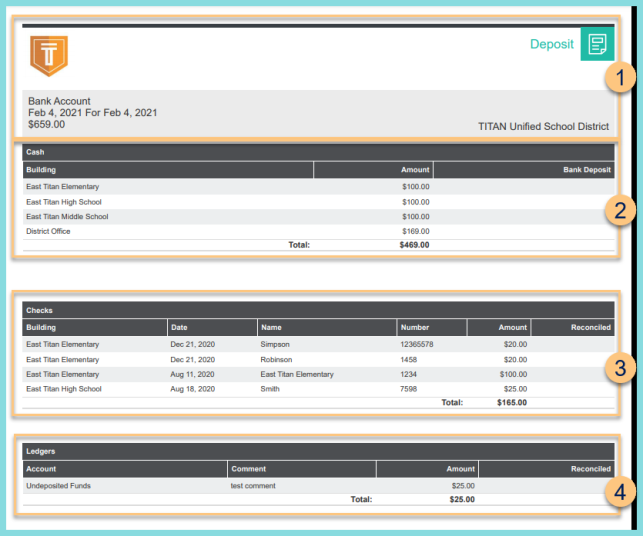643x536 pixels.
Task: Select East Titan High School cash row
Action: point(318,202)
